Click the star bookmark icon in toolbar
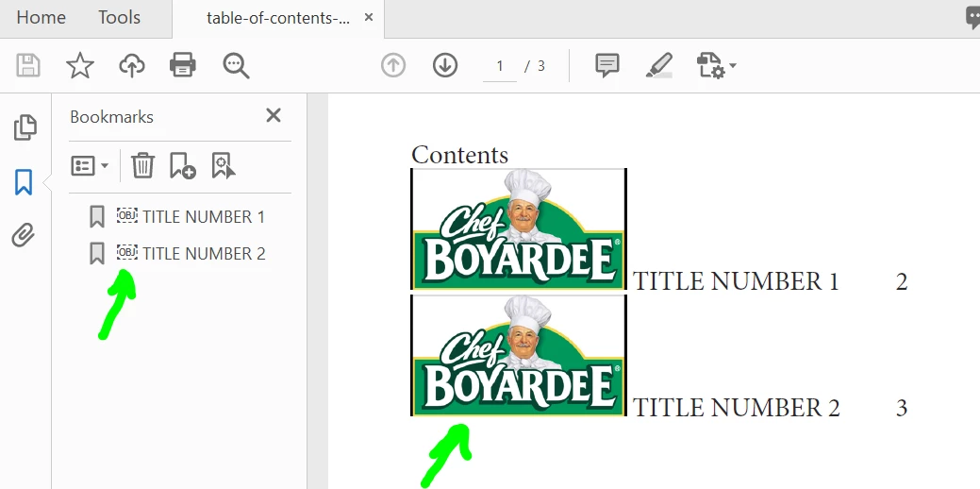Viewport: 980px width, 489px height. [80, 65]
